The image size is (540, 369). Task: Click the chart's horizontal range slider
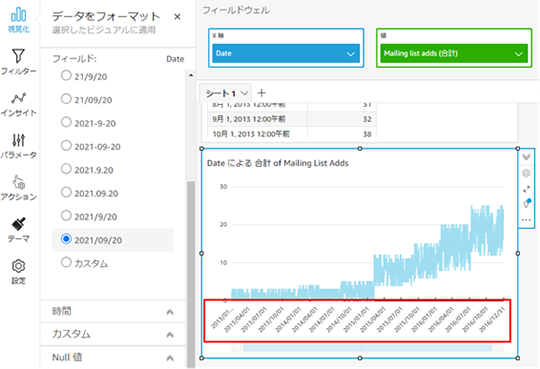pyautogui.click(x=367, y=347)
